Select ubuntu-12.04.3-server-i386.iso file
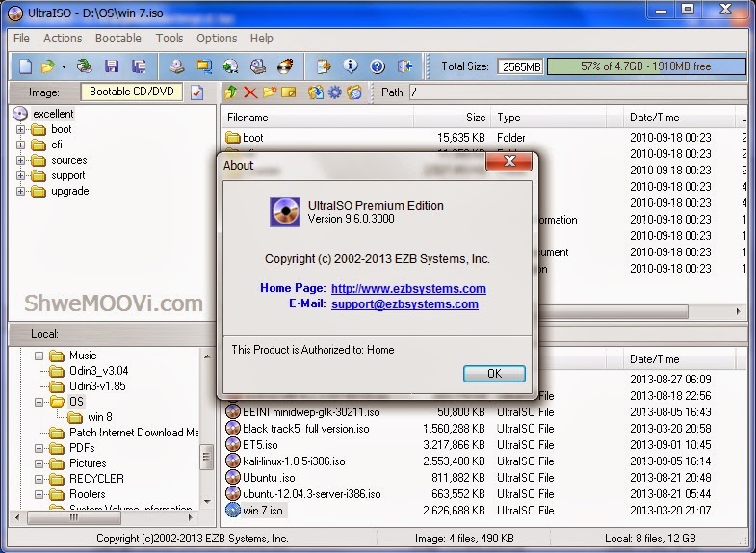This screenshot has width=756, height=553. tap(311, 494)
